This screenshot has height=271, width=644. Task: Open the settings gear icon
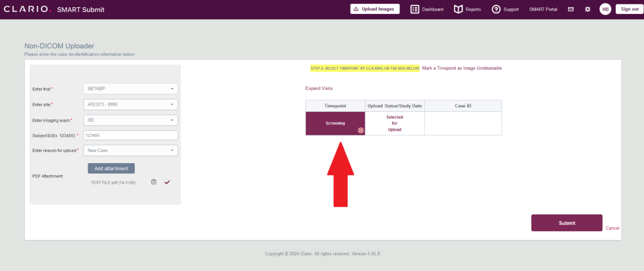coord(587,9)
